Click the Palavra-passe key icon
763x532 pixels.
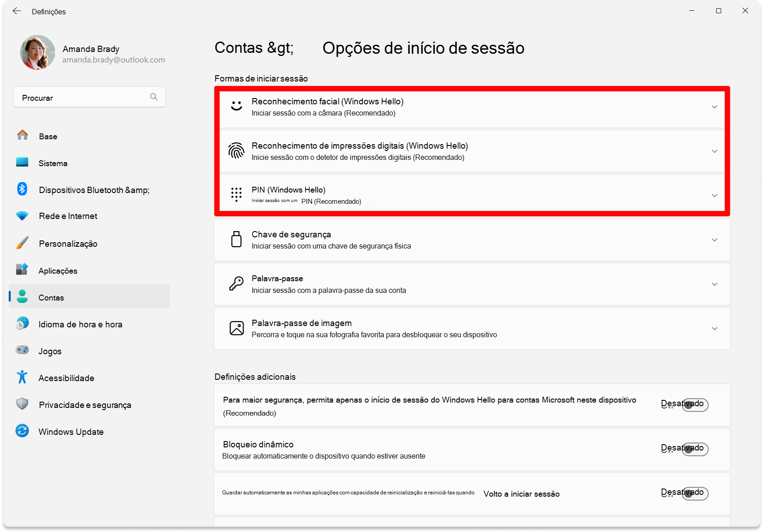[x=236, y=283]
